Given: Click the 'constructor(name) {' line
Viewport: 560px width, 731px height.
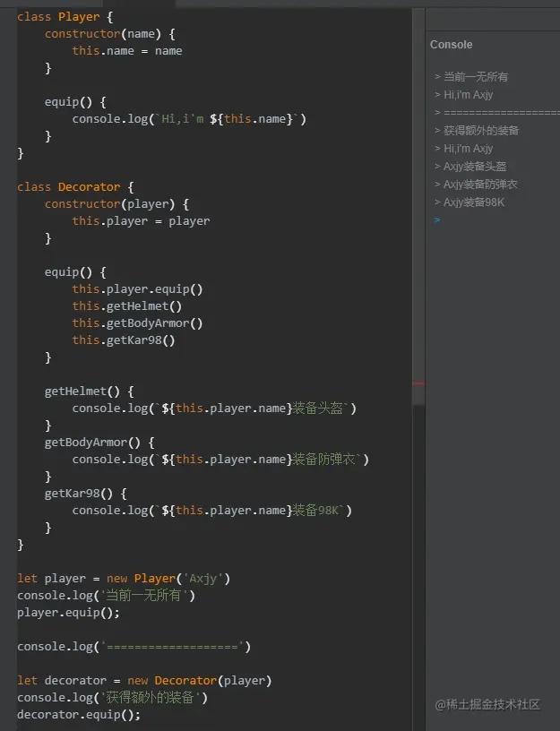Looking at the screenshot, I should coord(109,34).
